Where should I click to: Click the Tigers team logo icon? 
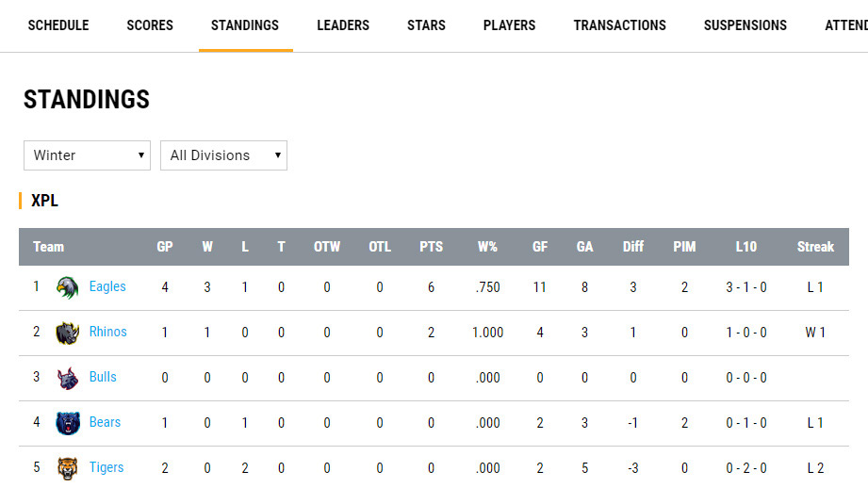67,468
